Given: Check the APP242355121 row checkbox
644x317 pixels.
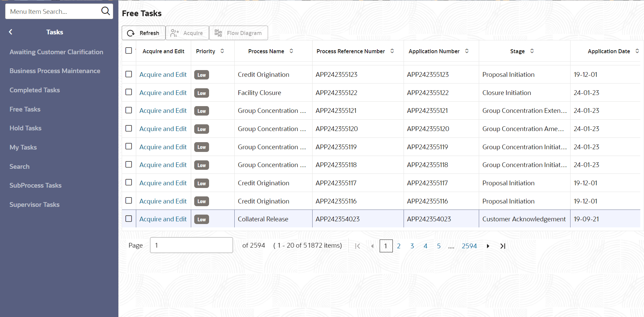Looking at the screenshot, I should pyautogui.click(x=128, y=110).
